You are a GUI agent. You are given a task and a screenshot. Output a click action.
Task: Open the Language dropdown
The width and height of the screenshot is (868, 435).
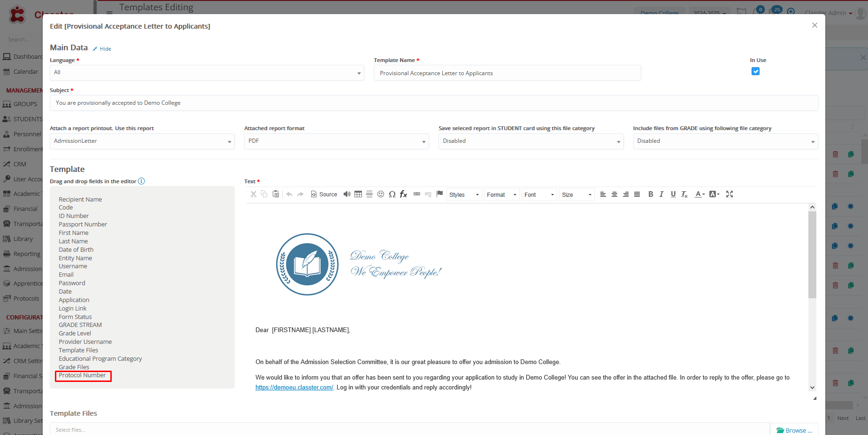point(207,73)
